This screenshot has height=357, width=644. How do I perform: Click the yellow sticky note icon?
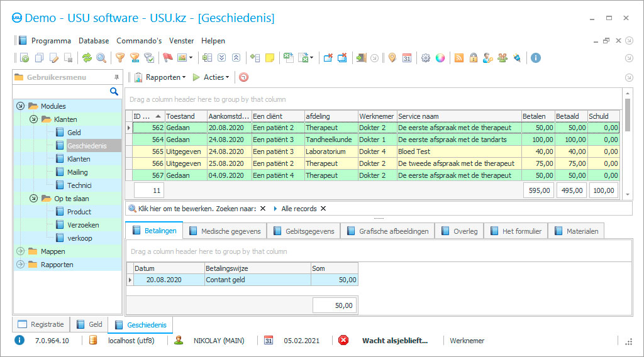270,58
